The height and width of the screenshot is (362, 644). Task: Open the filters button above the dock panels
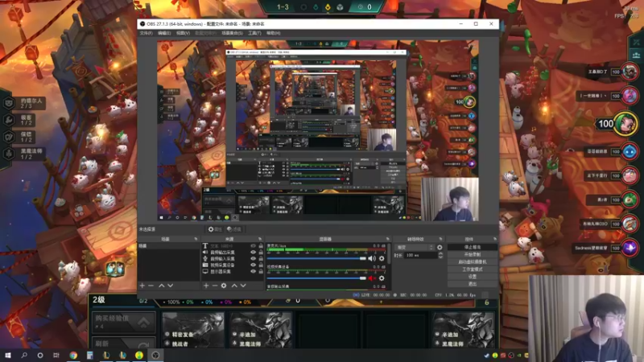pos(234,229)
